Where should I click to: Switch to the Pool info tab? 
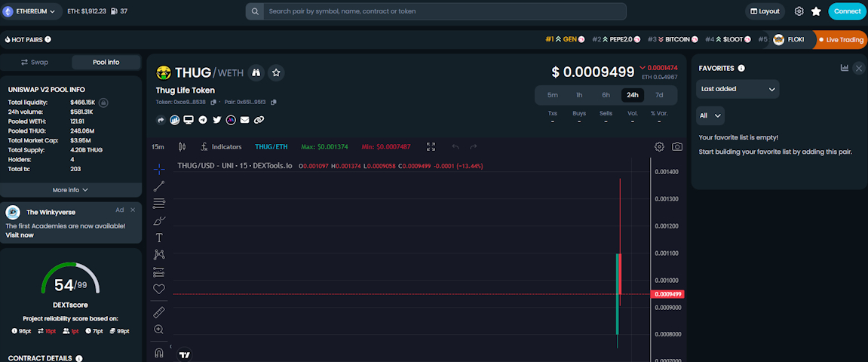click(x=106, y=62)
